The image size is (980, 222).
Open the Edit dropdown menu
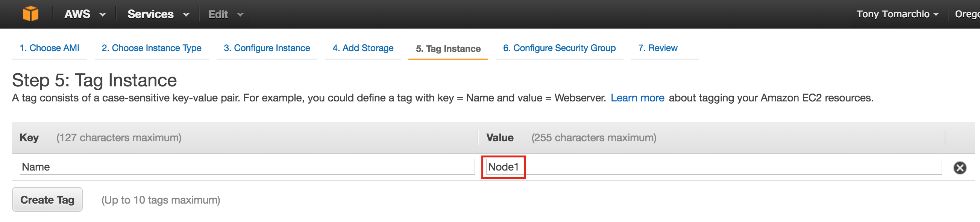[x=226, y=14]
